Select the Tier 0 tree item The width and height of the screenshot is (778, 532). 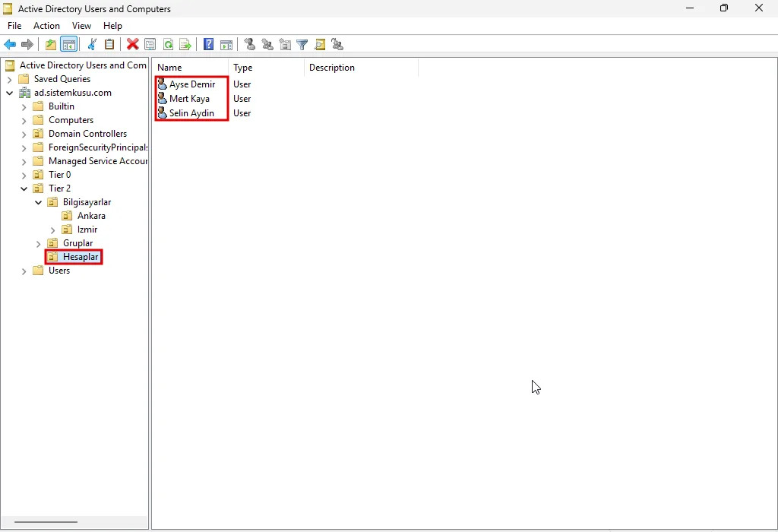coord(59,175)
